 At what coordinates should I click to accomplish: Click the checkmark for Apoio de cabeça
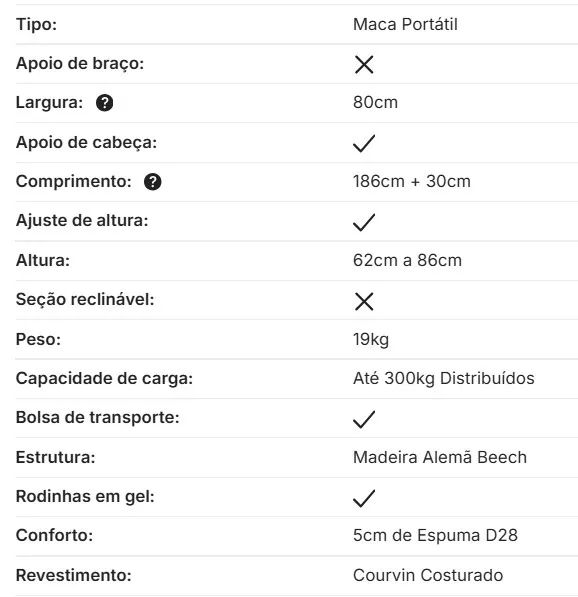point(364,144)
